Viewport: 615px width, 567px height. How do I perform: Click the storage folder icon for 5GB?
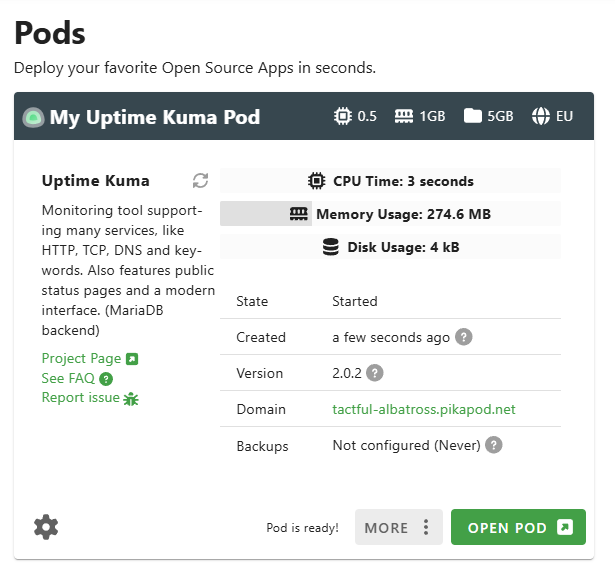[x=473, y=116]
